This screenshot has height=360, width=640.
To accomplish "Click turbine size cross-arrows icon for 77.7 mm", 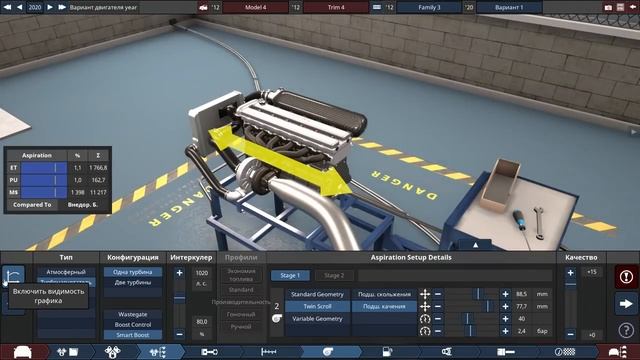I will (x=425, y=306).
